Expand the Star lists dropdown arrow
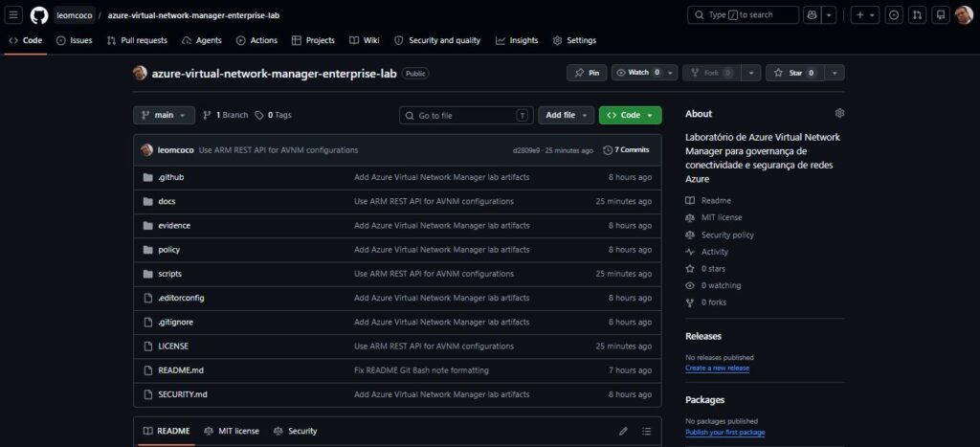Viewport: 980px width, 447px height. (x=835, y=73)
